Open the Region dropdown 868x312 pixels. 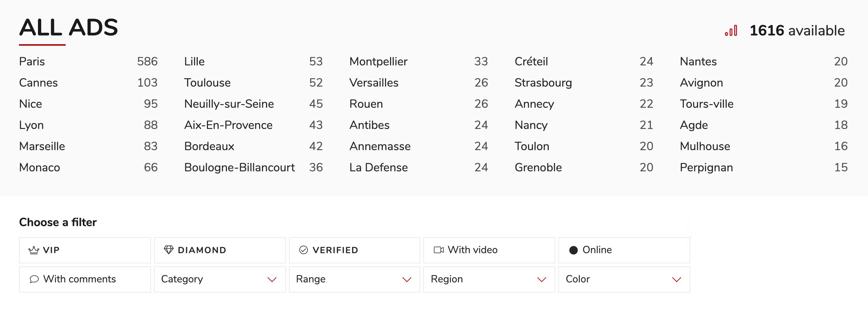489,279
